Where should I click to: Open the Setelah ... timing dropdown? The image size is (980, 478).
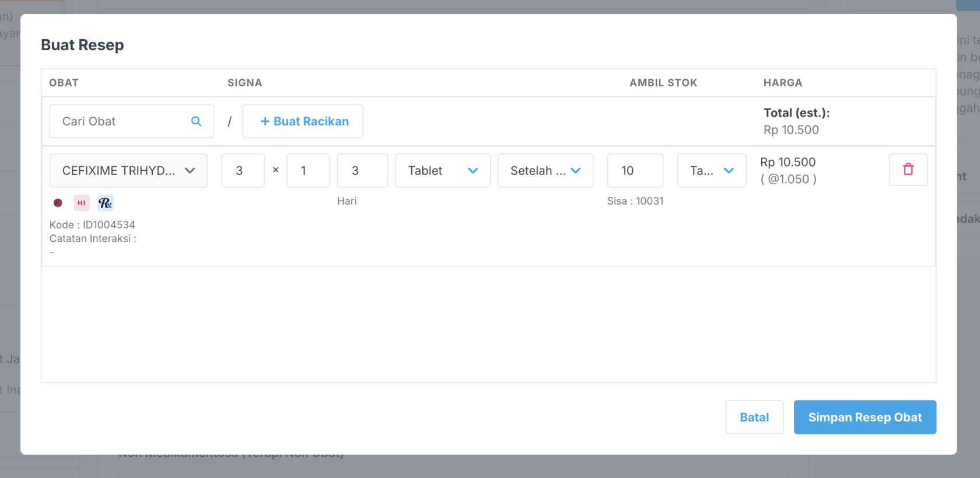point(545,171)
